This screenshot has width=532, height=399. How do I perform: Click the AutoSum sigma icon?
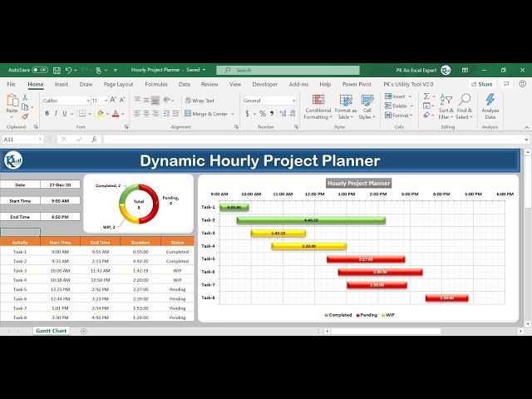[x=426, y=96]
